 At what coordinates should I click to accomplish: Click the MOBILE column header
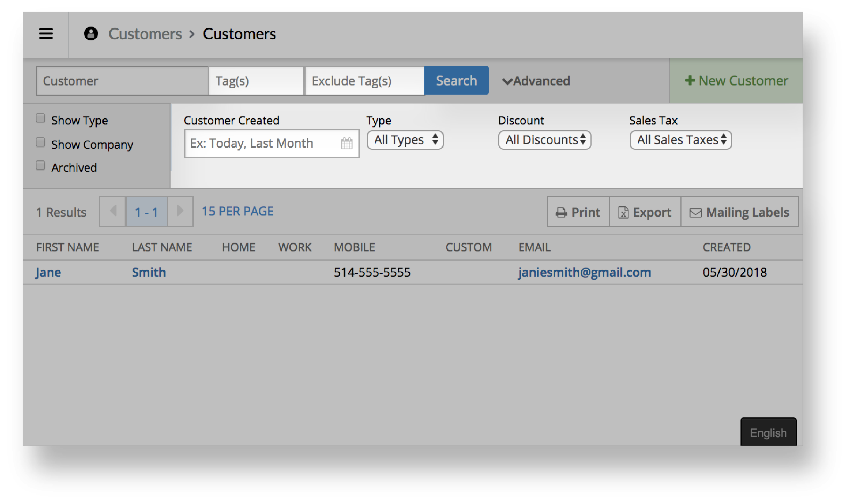(355, 247)
